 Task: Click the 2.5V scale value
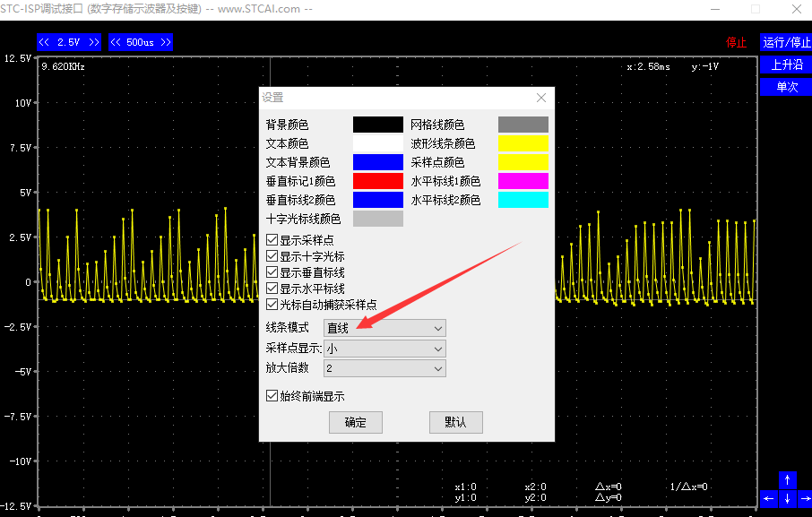(69, 42)
